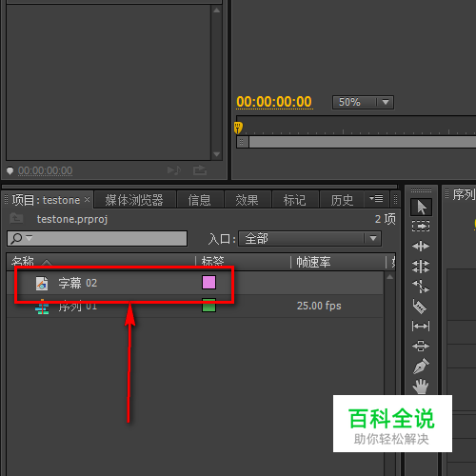The image size is (476, 476).
Task: Select the Razor tool
Action: pos(420,307)
